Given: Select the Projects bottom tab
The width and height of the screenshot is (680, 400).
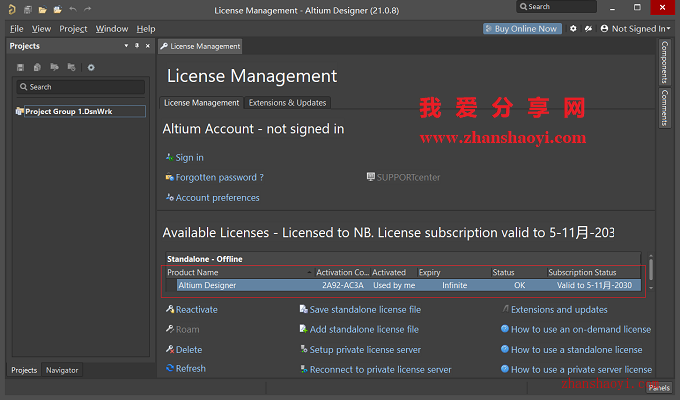Looking at the screenshot, I should (24, 370).
